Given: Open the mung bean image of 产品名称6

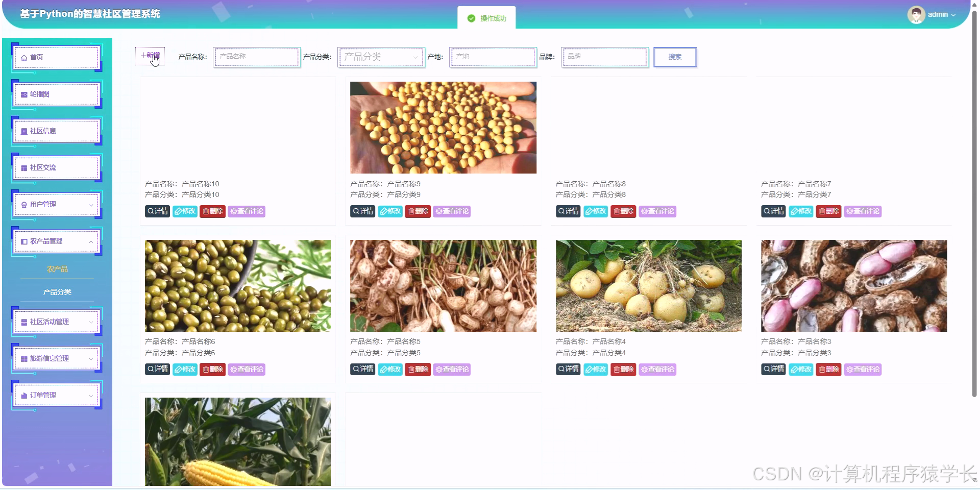Looking at the screenshot, I should click(238, 286).
